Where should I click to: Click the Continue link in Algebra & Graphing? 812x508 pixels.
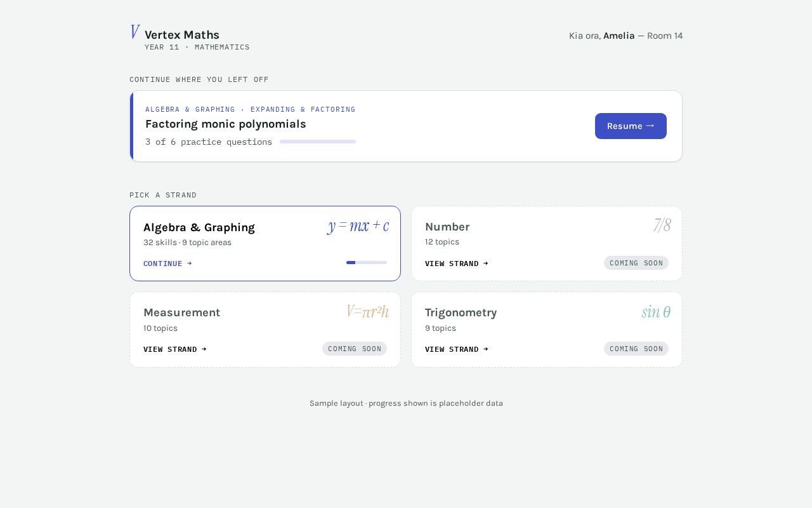(x=167, y=264)
